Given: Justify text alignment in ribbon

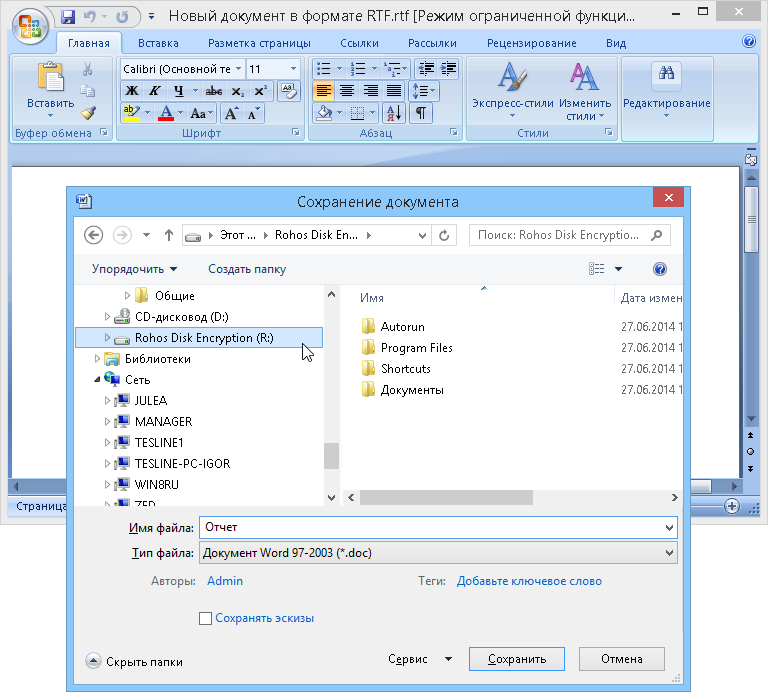Looking at the screenshot, I should click(394, 91).
